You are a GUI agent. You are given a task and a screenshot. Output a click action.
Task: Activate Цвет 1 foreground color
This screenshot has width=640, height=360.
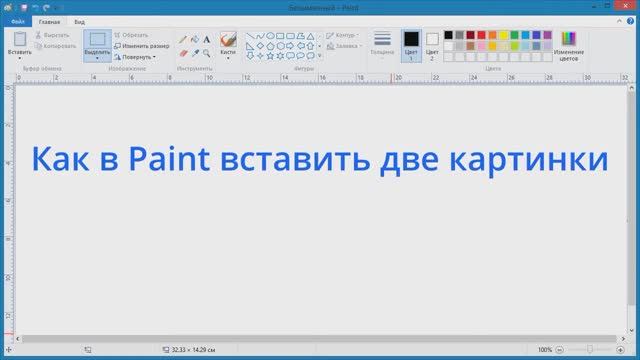tap(411, 46)
